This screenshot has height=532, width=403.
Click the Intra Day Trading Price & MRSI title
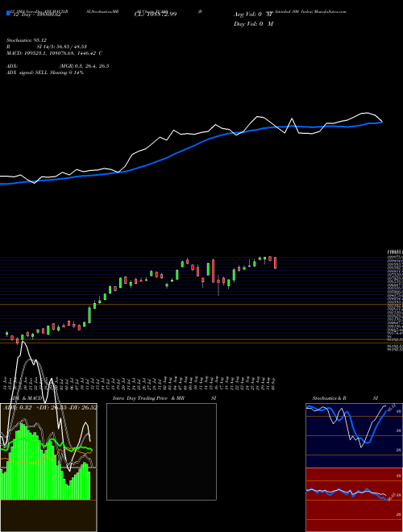coord(164,398)
